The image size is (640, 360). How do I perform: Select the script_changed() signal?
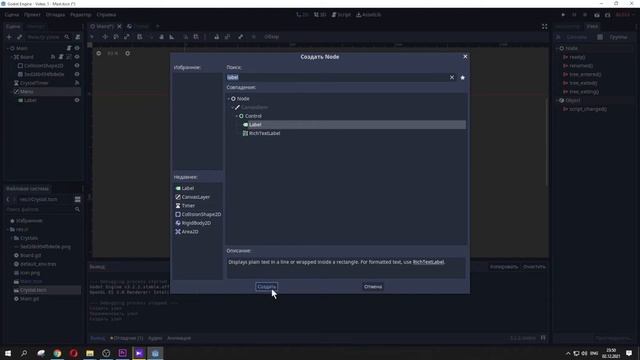[x=588, y=109]
